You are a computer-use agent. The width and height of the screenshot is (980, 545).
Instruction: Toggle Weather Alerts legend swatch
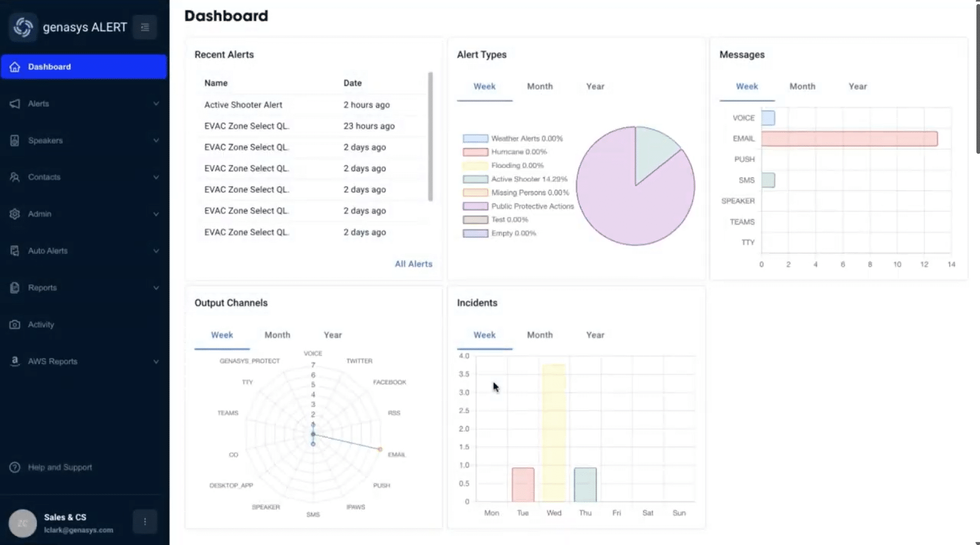coord(475,138)
